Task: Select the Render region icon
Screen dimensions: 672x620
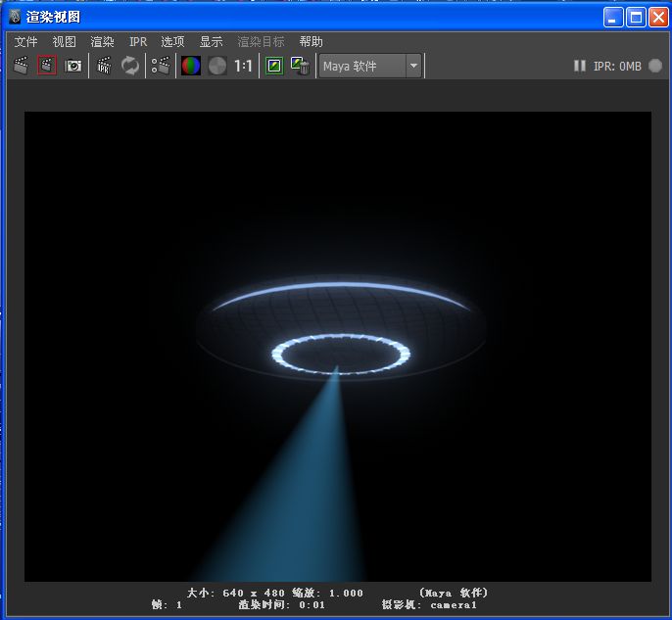Action: 47,66
